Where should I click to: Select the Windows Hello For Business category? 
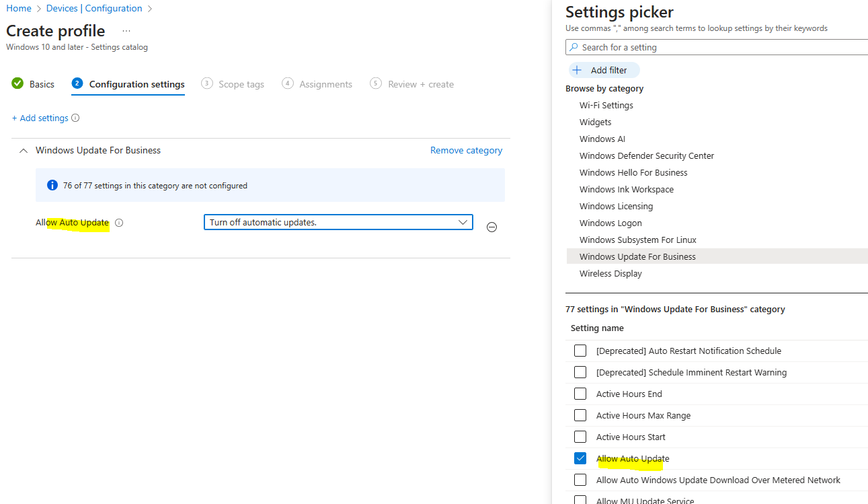click(x=633, y=172)
